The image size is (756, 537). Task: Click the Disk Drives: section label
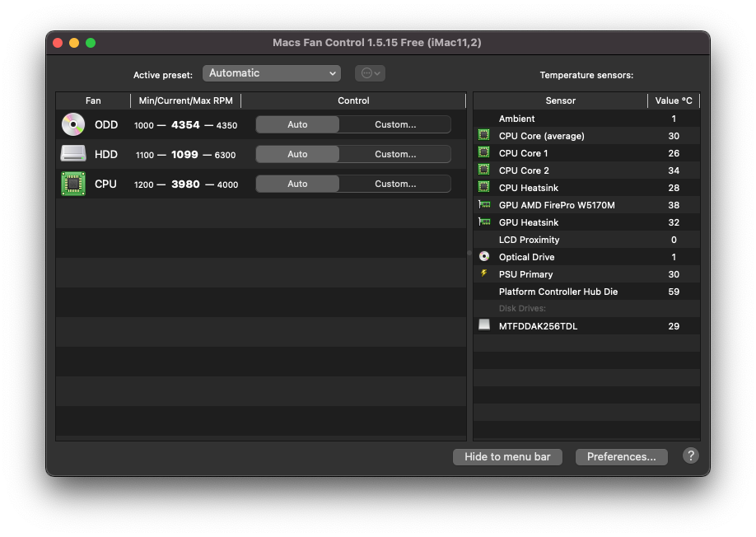(522, 309)
